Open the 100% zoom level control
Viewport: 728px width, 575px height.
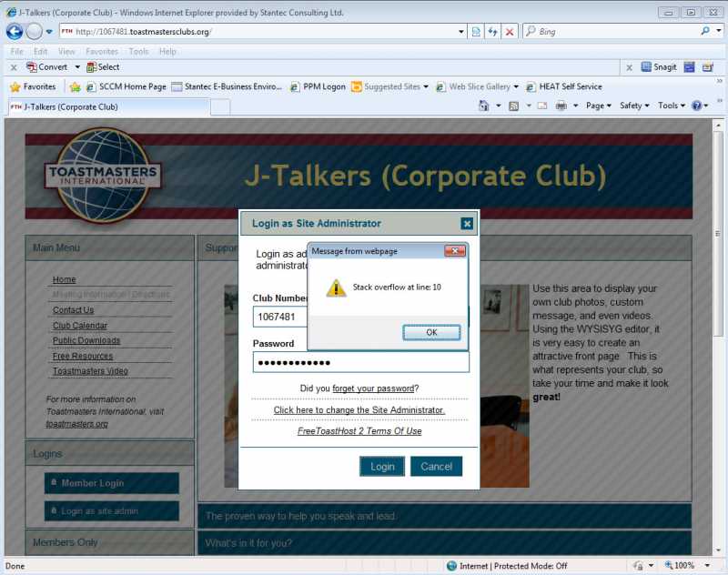click(687, 565)
